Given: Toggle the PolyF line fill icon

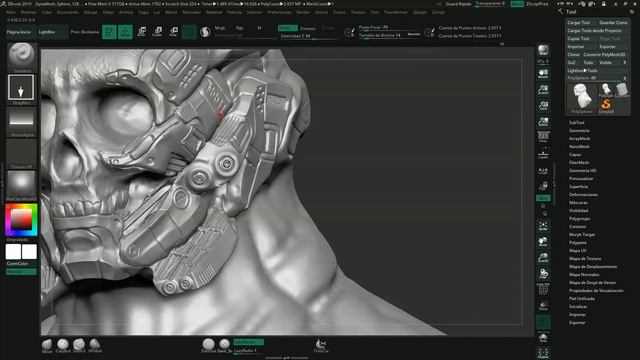Looking at the screenshot, I should tap(543, 289).
